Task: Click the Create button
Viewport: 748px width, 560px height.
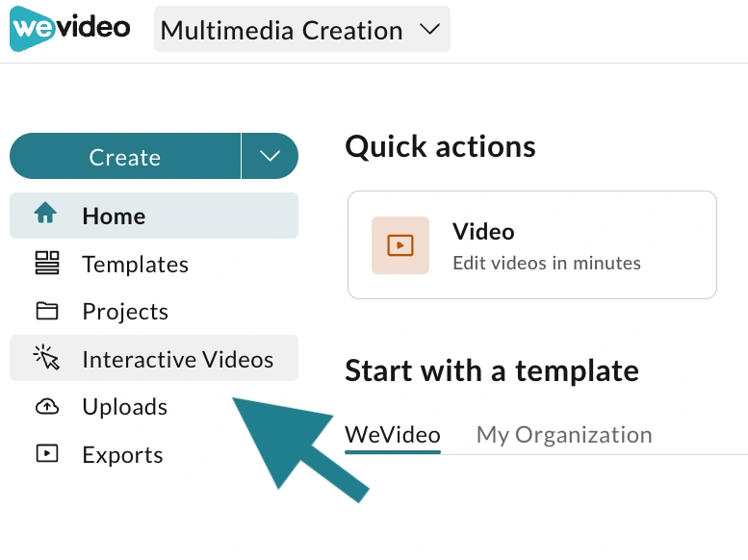Action: click(125, 157)
